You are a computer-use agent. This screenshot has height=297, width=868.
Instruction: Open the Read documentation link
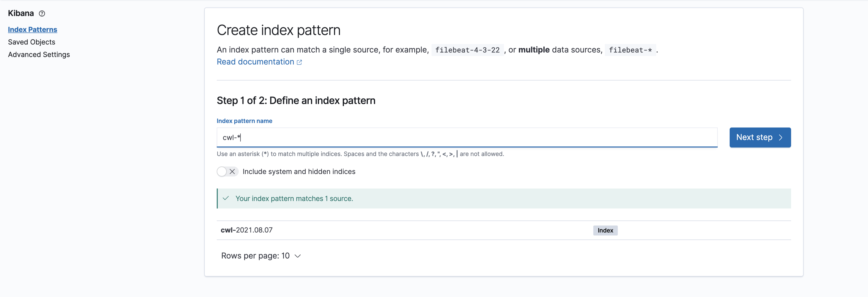[255, 62]
